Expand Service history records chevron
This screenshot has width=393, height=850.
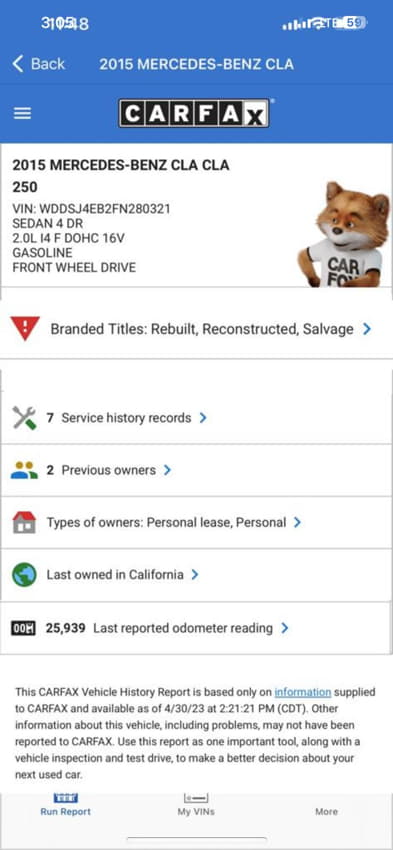203,418
